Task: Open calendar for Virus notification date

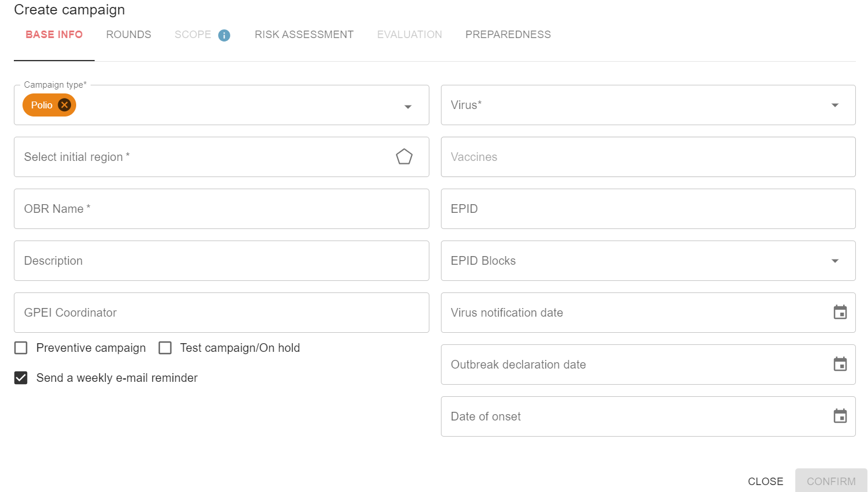Action: point(840,313)
